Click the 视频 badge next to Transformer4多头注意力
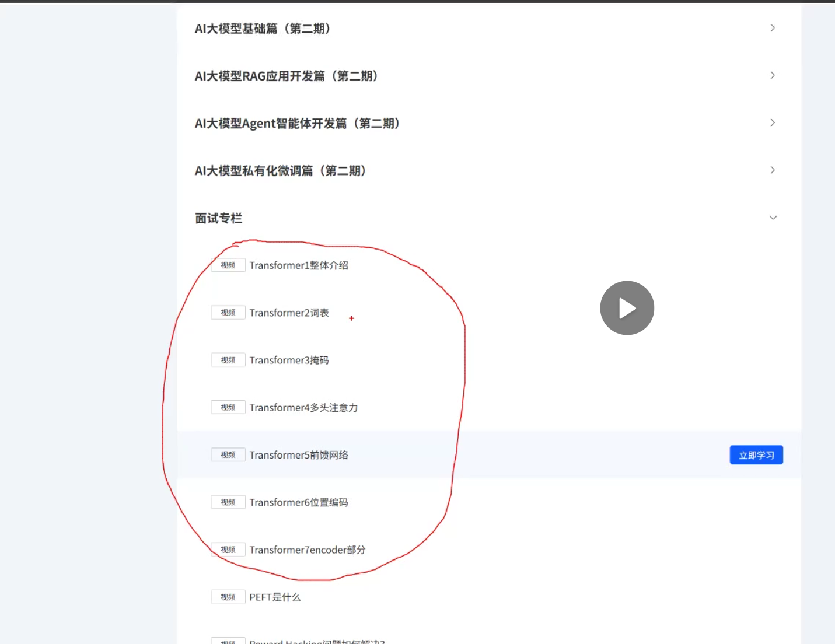The width and height of the screenshot is (835, 644). (228, 407)
